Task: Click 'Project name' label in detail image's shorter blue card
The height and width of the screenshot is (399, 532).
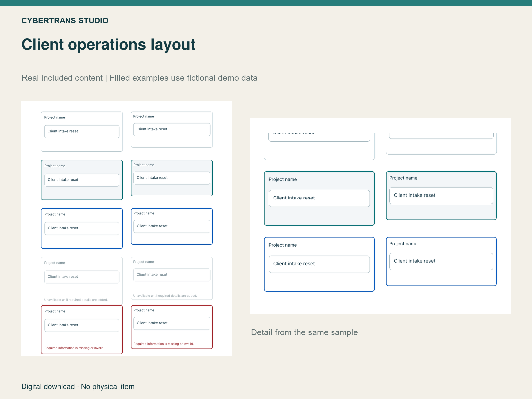Action: click(403, 244)
